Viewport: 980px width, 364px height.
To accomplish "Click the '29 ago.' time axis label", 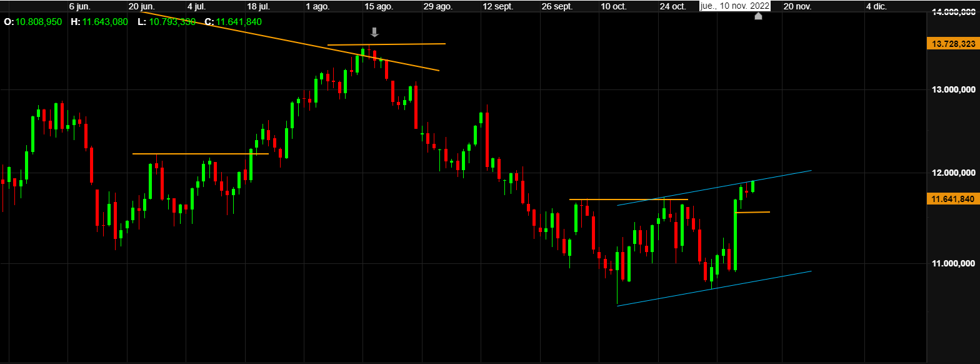I will point(437,6).
